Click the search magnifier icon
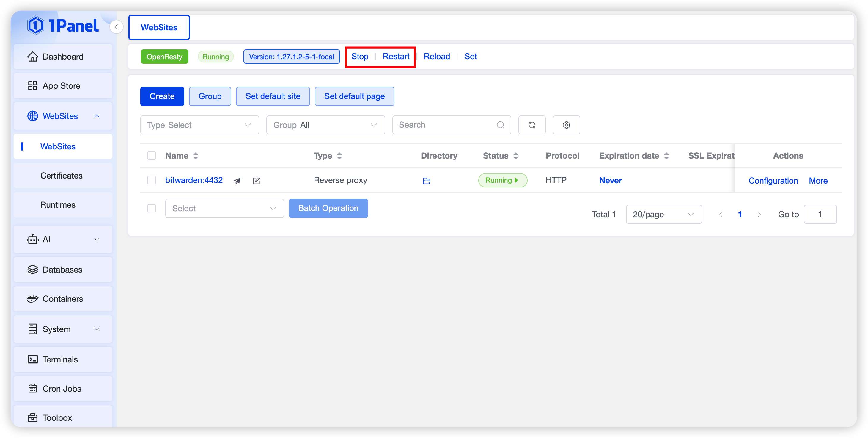 pos(500,125)
